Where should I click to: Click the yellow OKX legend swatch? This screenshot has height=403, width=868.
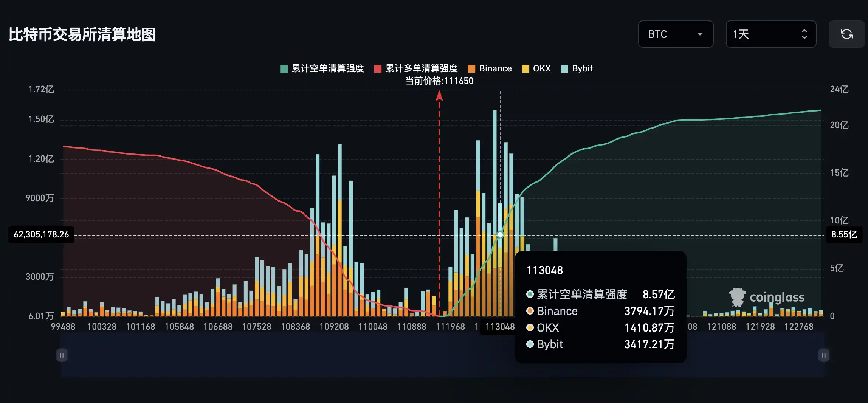coord(525,69)
